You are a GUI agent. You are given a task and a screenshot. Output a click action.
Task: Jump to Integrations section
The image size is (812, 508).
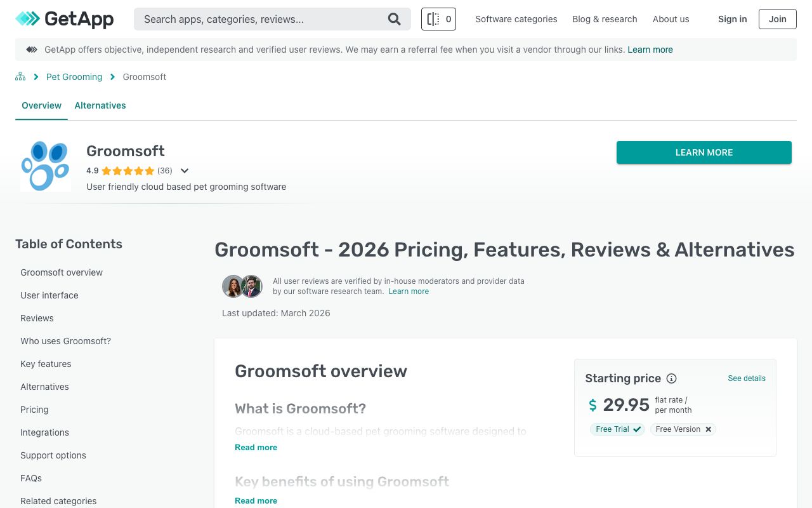pyautogui.click(x=44, y=432)
